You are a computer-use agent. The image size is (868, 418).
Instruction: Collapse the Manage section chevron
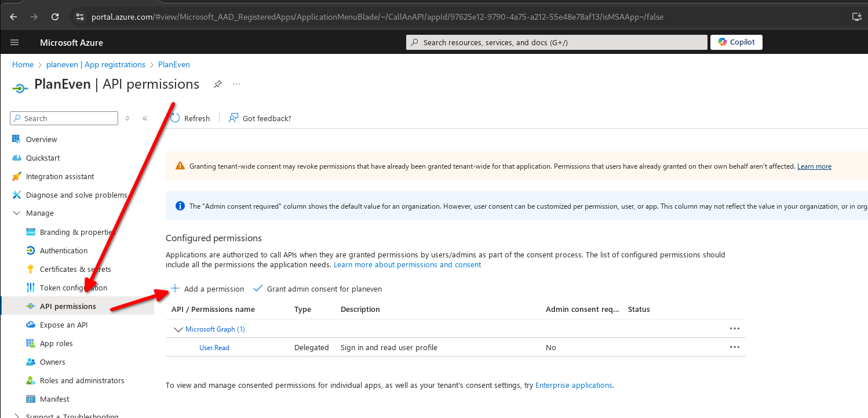(x=16, y=213)
